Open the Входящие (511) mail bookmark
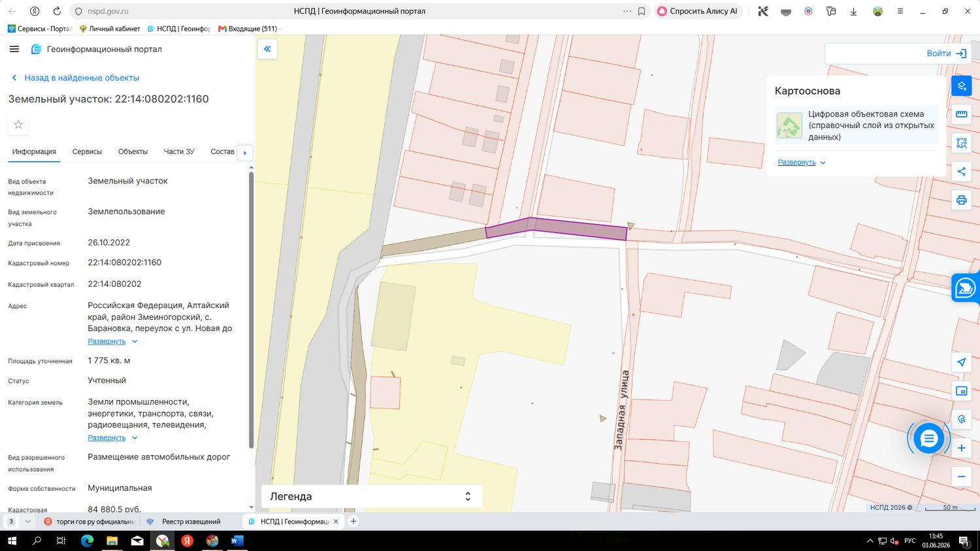The image size is (980, 551). pyautogui.click(x=248, y=29)
